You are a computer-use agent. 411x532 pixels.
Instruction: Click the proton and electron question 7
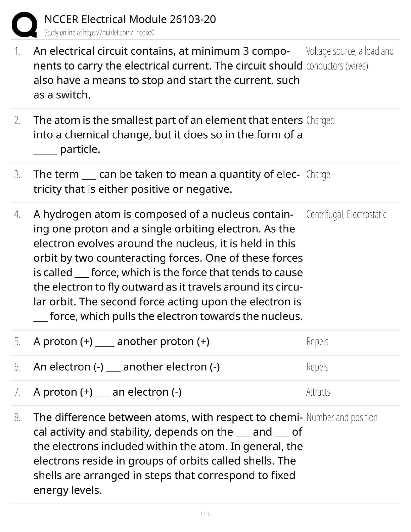(107, 392)
